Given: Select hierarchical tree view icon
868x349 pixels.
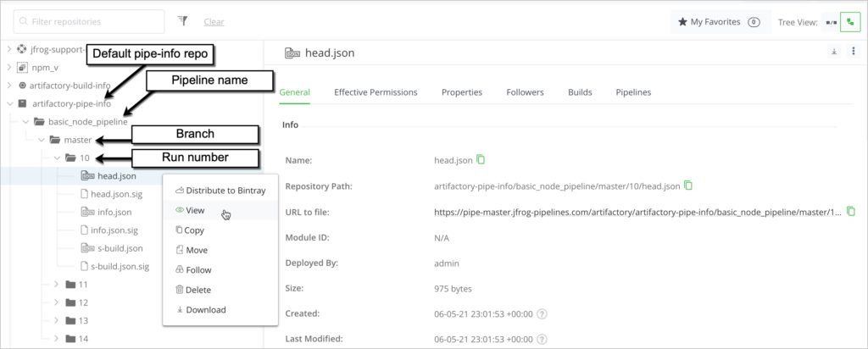Looking at the screenshot, I should [x=849, y=23].
